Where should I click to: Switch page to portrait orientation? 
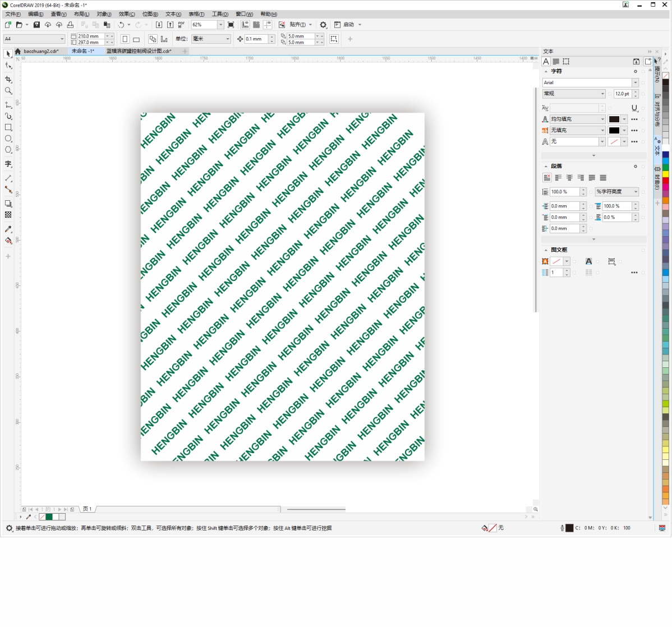coord(125,39)
